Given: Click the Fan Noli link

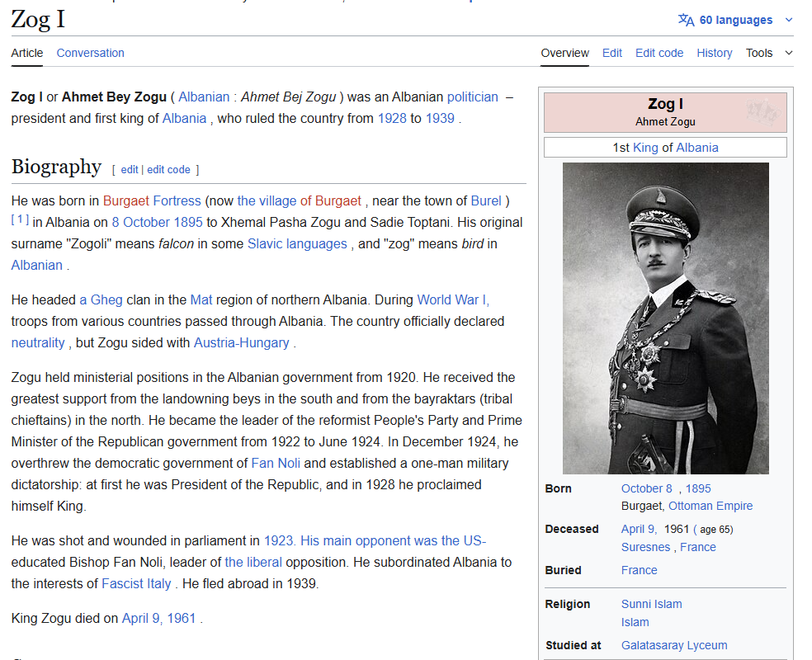Looking at the screenshot, I should (276, 463).
